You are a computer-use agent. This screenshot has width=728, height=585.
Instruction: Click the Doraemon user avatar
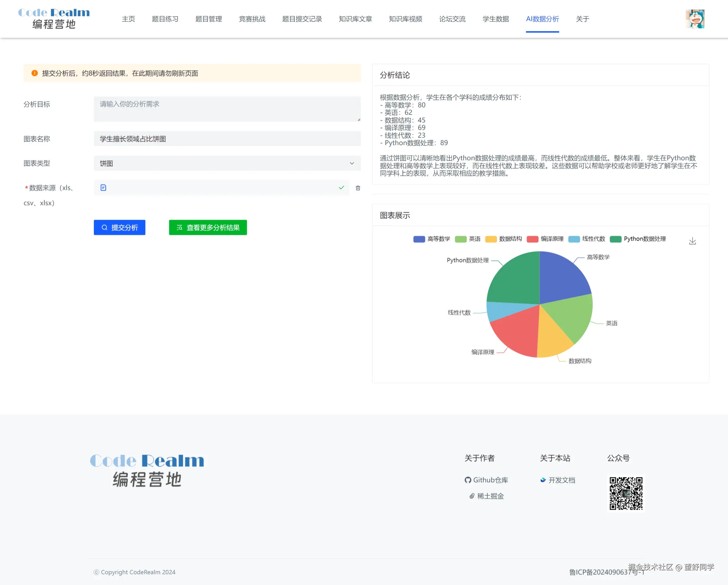click(x=695, y=19)
